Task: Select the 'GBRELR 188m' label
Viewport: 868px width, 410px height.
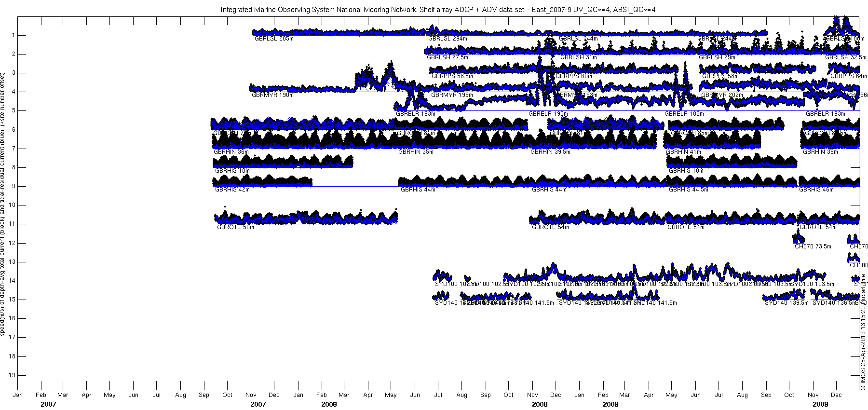Action: pyautogui.click(x=684, y=114)
